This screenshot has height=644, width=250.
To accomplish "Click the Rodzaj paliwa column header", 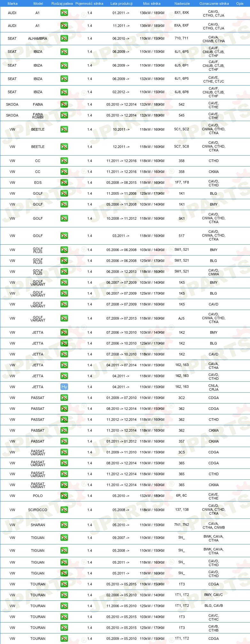I will pyautogui.click(x=62, y=4).
